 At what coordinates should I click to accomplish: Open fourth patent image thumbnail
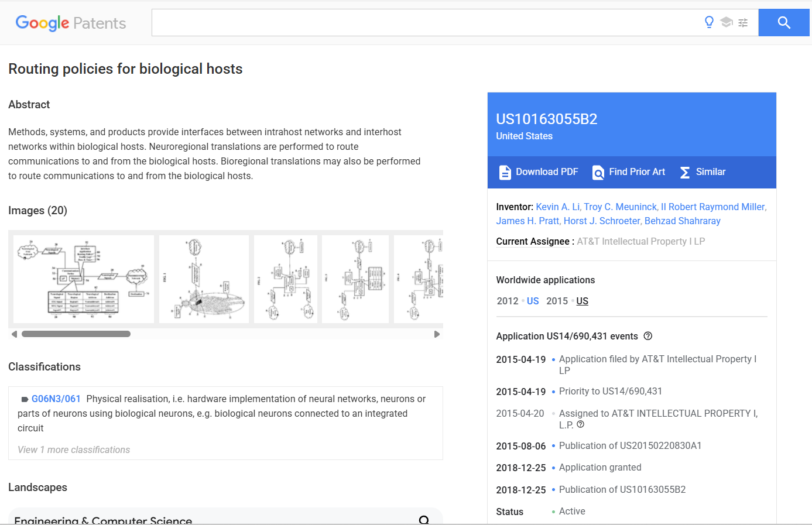(x=355, y=279)
